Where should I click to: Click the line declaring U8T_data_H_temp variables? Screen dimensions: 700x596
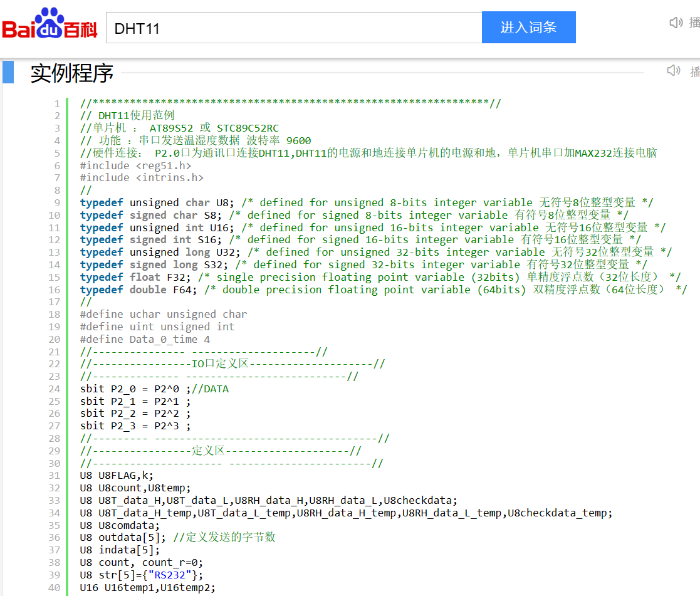347,513
